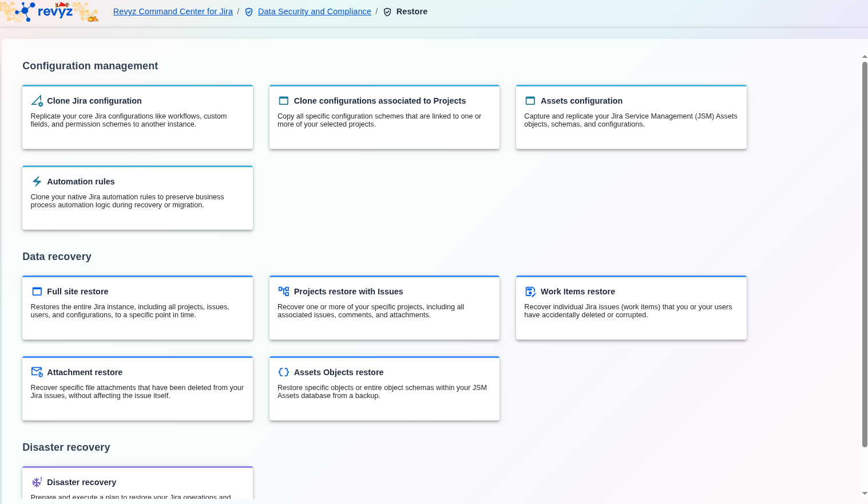Click the scrollbar up arrow
868x504 pixels.
[x=864, y=57]
